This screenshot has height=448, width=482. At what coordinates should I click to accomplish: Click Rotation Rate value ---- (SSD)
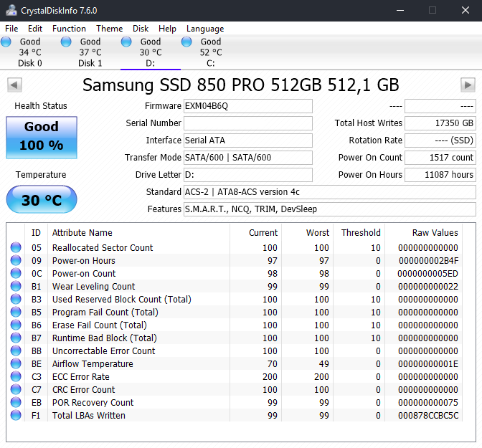click(x=440, y=140)
